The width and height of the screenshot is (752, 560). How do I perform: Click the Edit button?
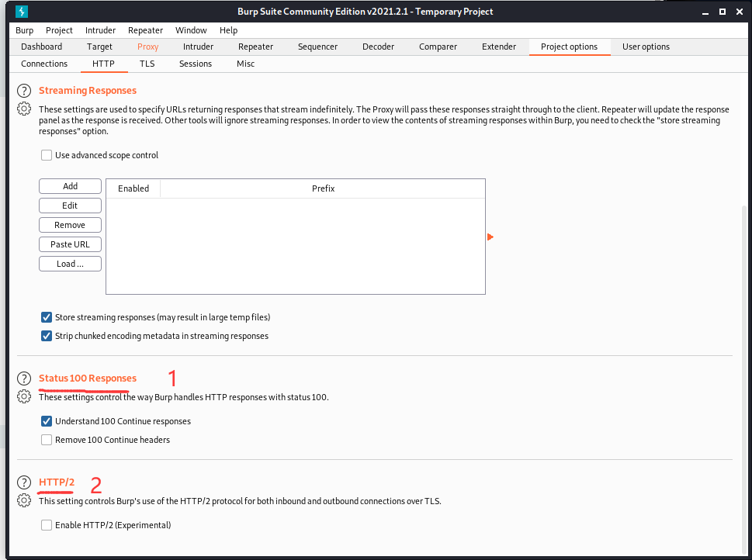coord(70,206)
